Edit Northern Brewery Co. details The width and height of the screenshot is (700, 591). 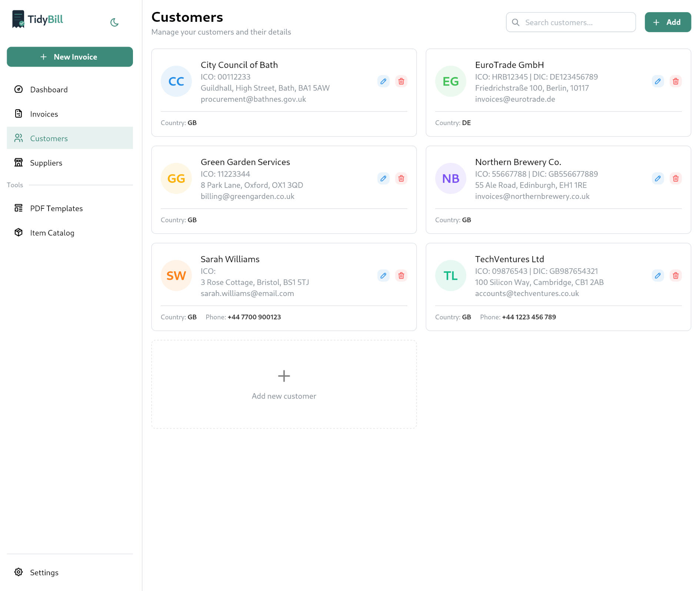pos(658,178)
